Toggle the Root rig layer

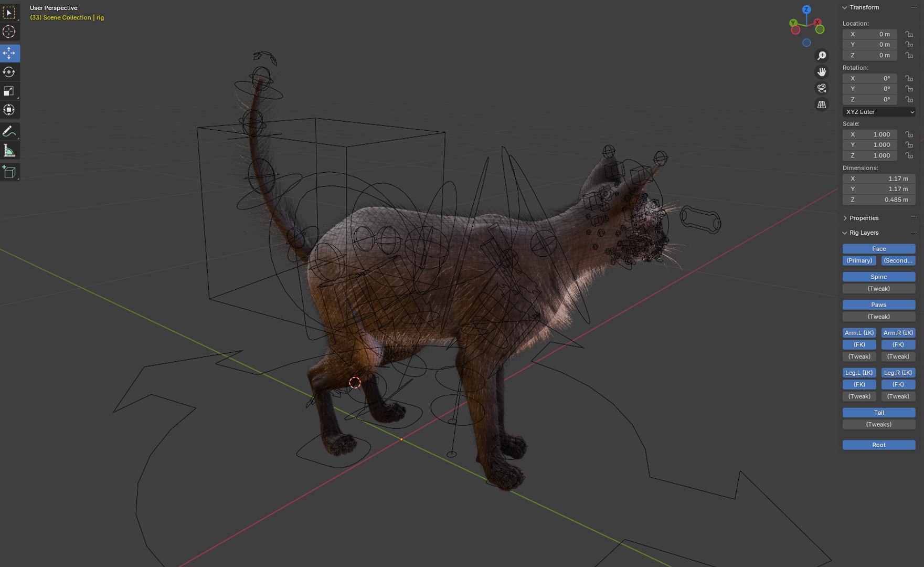[x=879, y=445]
